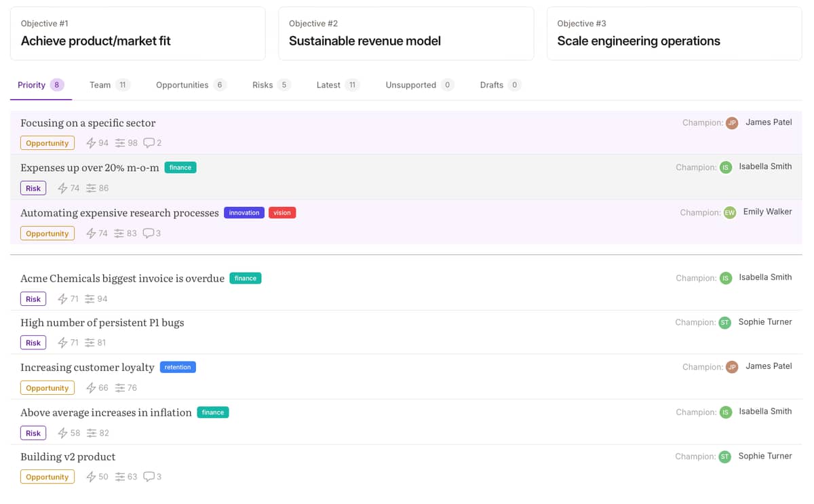Click Risk badge on Acme Chemicals row
Screen dimensions: 814x504
[x=33, y=299]
